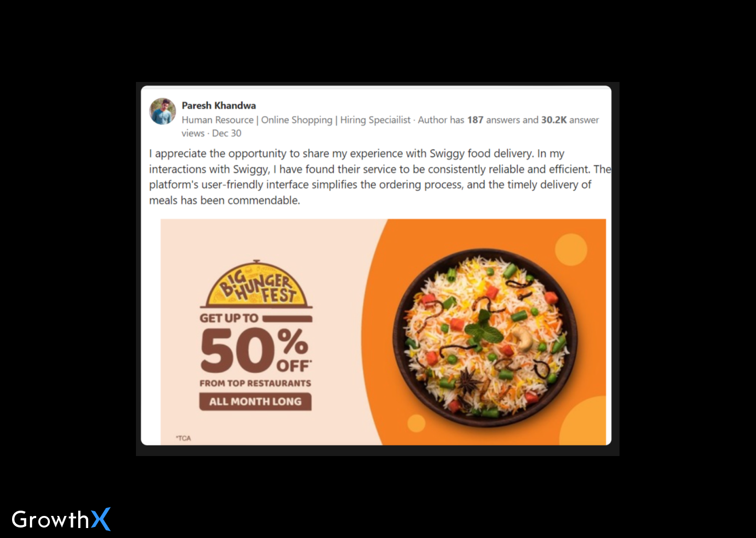Click the small orange circle below the bowl
The image size is (756, 538).
tap(416, 423)
